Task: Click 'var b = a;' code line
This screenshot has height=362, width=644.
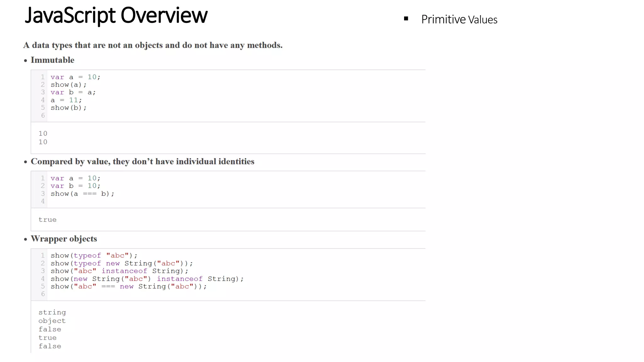Action: (x=73, y=92)
